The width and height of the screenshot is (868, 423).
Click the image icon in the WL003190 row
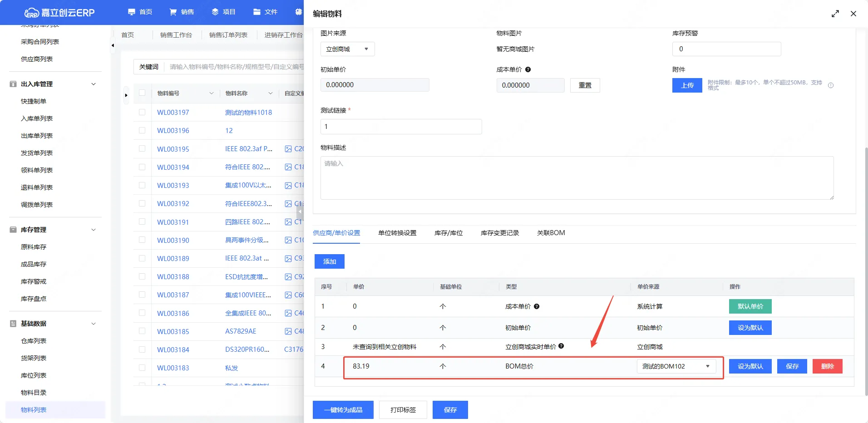(x=288, y=240)
